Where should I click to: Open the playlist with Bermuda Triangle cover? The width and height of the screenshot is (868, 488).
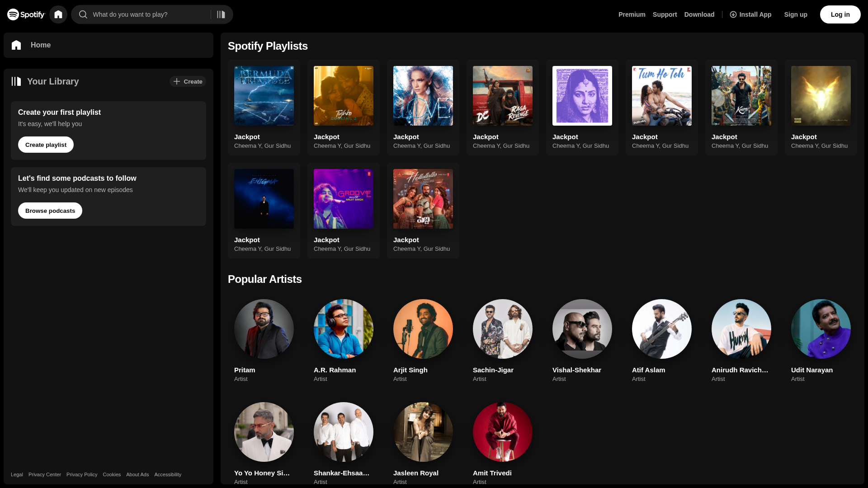tap(264, 108)
